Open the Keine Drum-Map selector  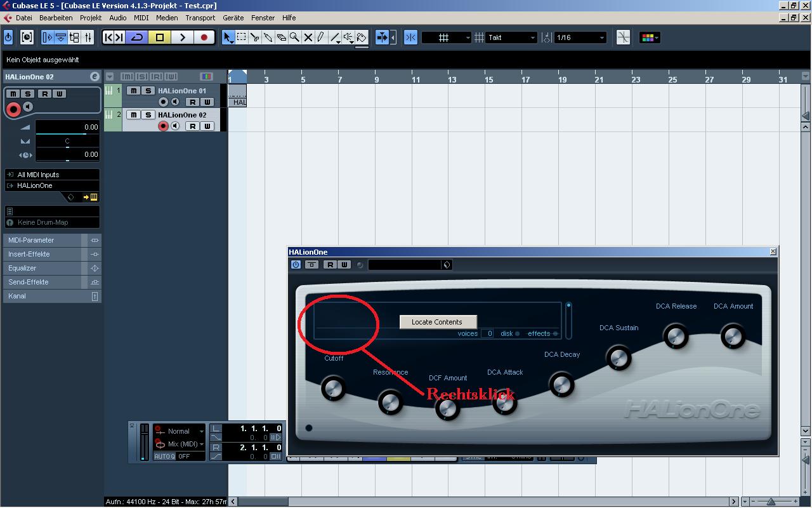pyautogui.click(x=52, y=222)
